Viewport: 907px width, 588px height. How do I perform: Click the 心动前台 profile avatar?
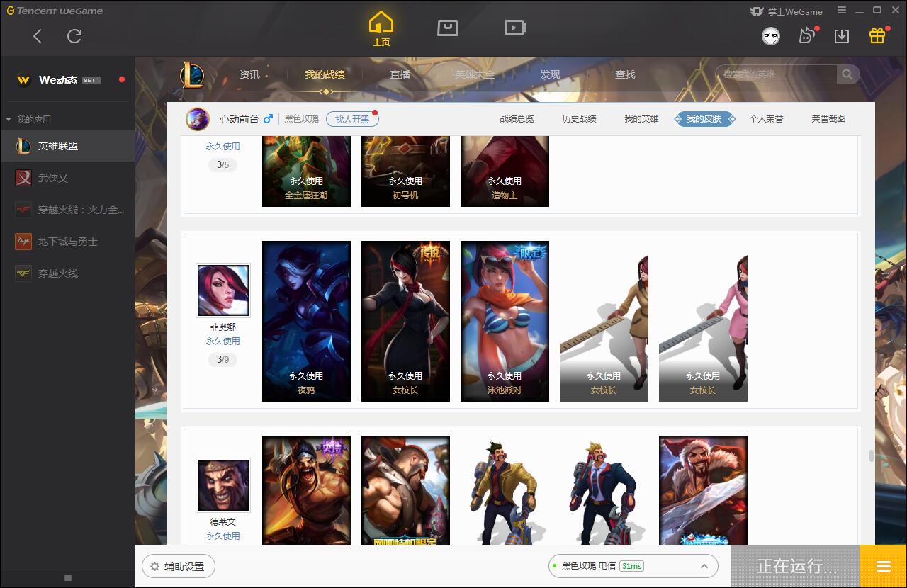(198, 119)
